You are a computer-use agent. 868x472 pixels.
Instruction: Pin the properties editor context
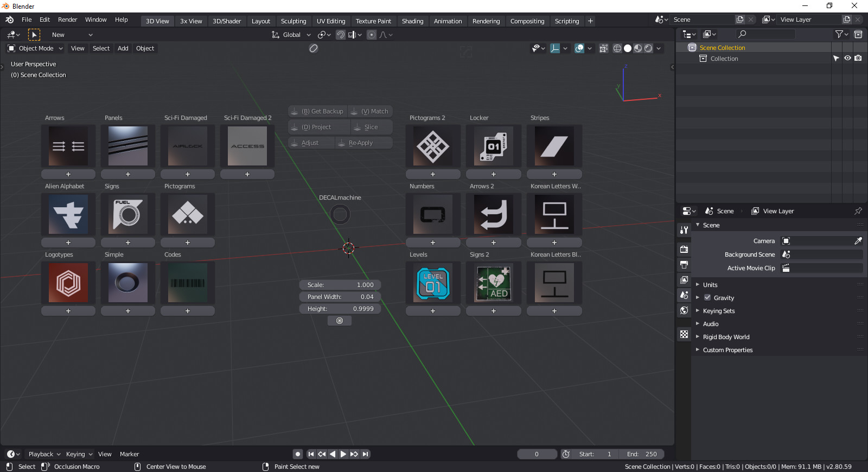[x=858, y=211]
